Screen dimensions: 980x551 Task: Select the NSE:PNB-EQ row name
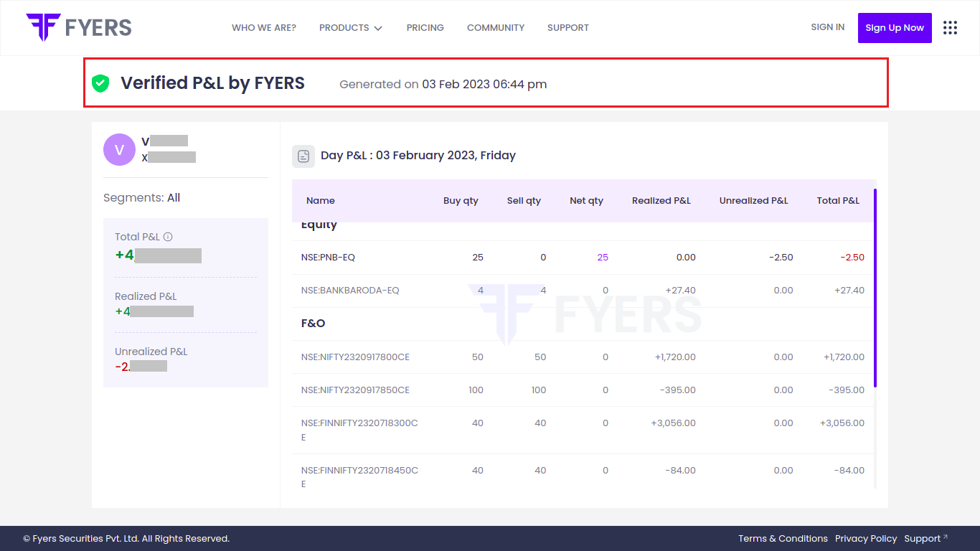tap(328, 258)
